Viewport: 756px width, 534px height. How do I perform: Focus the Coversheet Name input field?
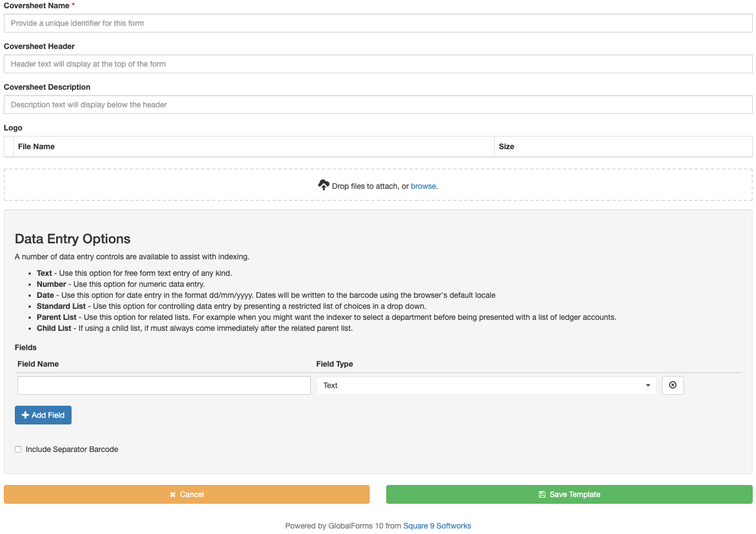point(378,23)
